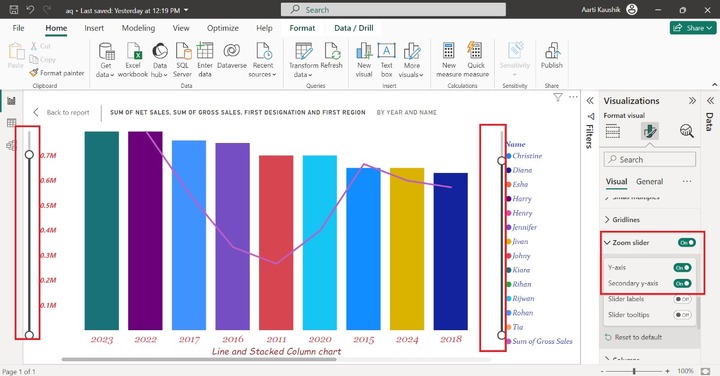Click Back to report
The height and width of the screenshot is (376, 720).
tap(62, 112)
